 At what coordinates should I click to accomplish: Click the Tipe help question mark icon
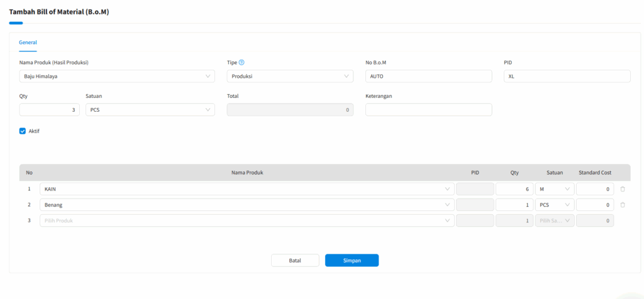pos(241,62)
